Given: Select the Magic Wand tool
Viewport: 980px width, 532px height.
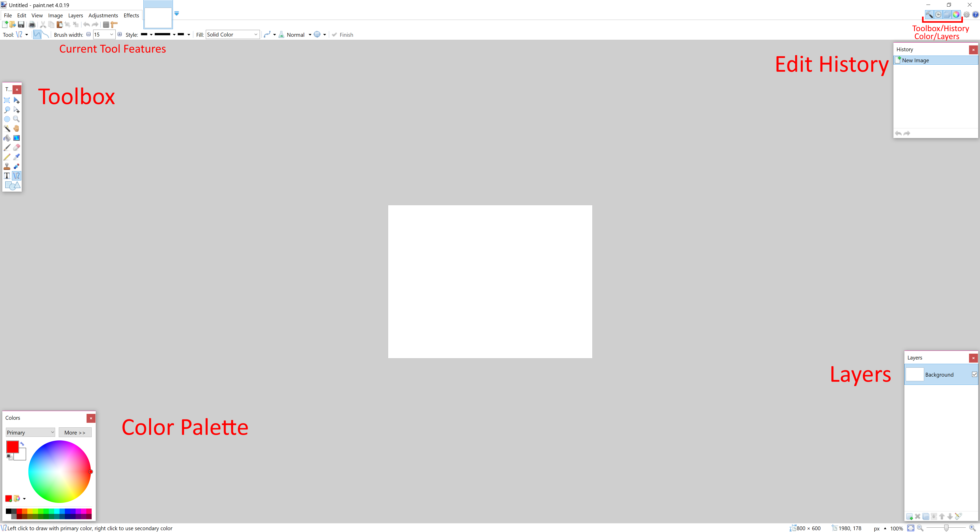Looking at the screenshot, I should tap(7, 129).
